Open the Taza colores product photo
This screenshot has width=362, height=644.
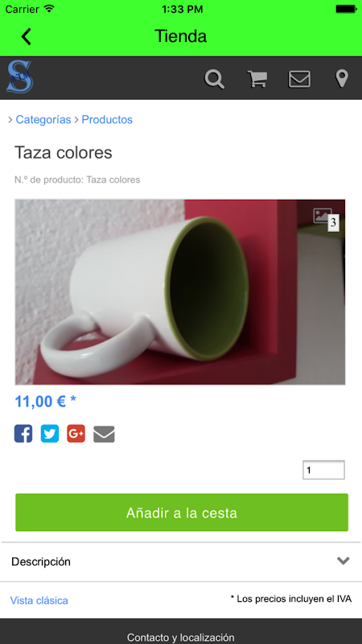point(180,292)
